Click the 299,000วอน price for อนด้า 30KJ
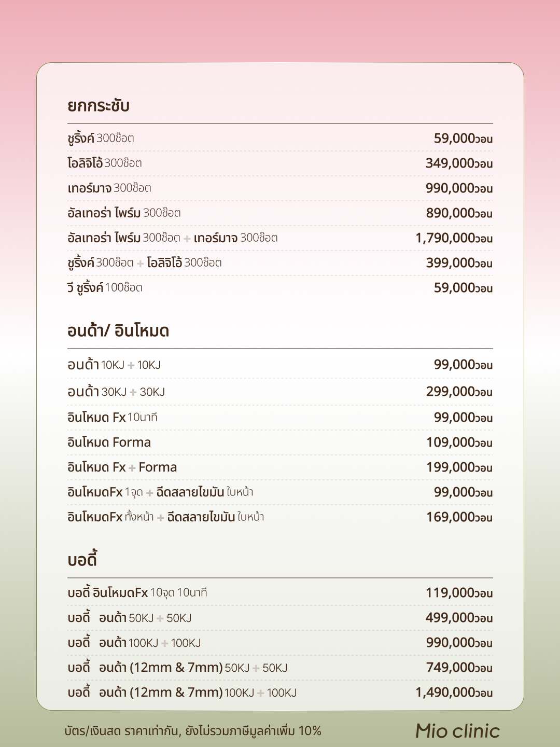This screenshot has height=747, width=560. 459,392
